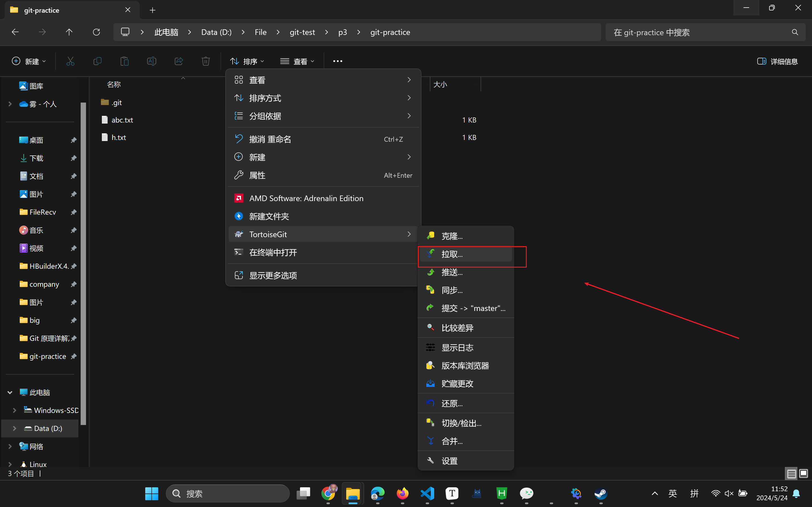Click Stash changes (贮藏更改) icon
812x507 pixels.
(x=431, y=383)
